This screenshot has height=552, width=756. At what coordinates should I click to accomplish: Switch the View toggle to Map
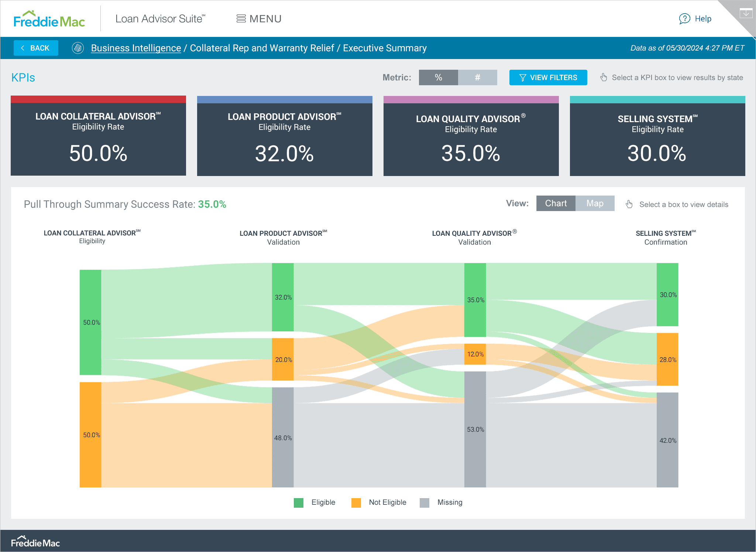pyautogui.click(x=595, y=203)
